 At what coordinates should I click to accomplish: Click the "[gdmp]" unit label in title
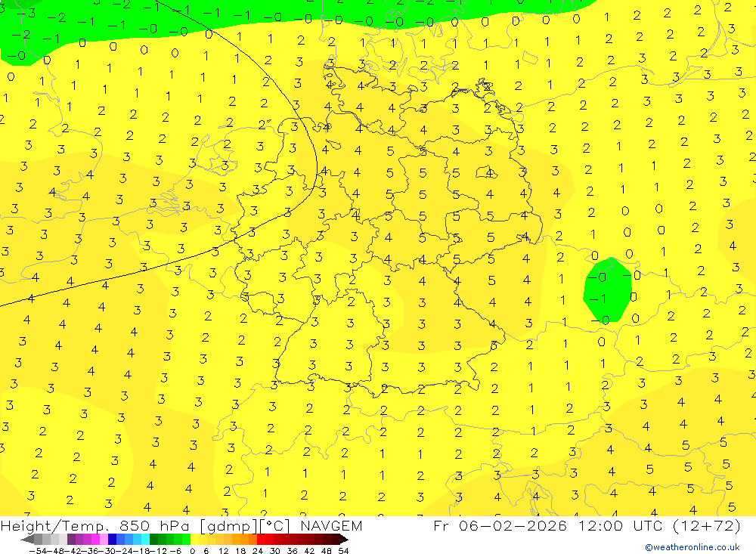[229, 525]
